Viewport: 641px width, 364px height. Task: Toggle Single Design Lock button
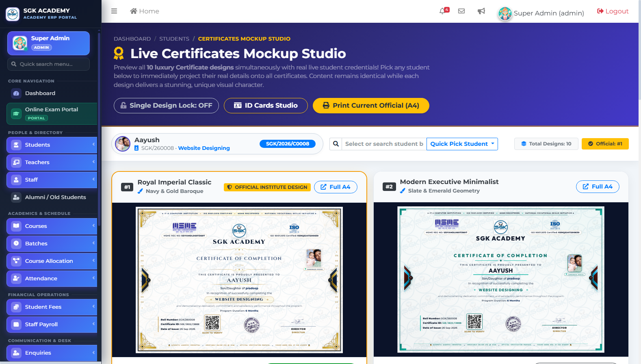(x=166, y=106)
